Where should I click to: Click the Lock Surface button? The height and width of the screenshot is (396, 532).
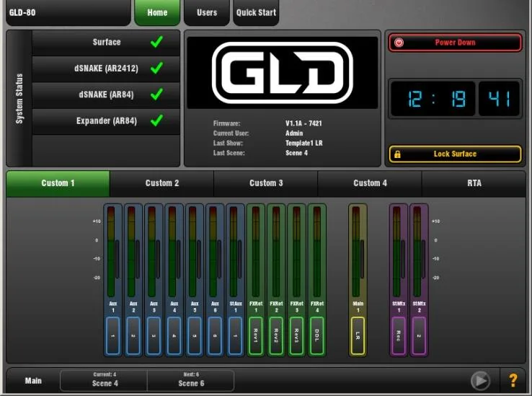[455, 154]
